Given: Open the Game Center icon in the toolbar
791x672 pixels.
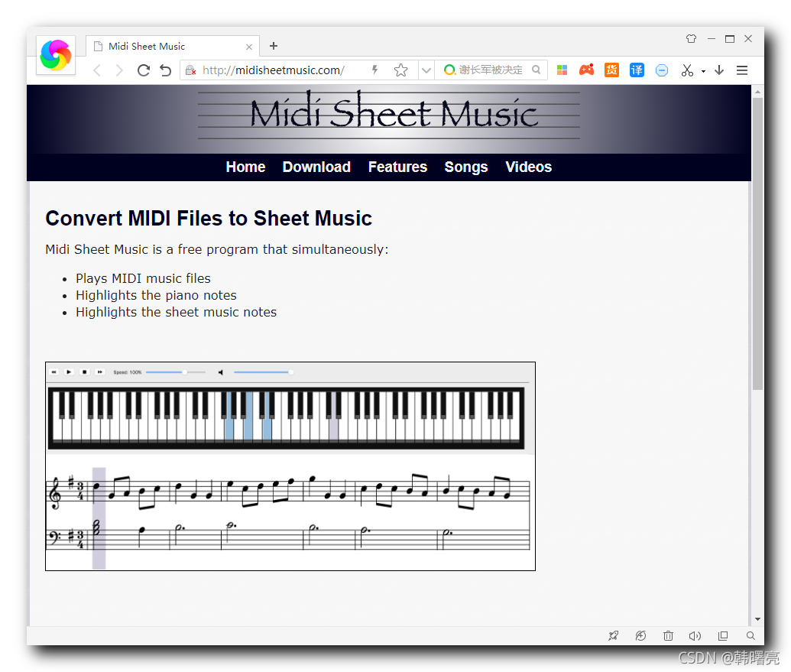Looking at the screenshot, I should pyautogui.click(x=586, y=70).
